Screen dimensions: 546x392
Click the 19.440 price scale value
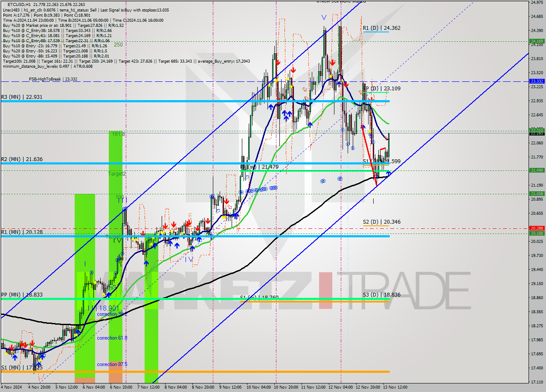click(537, 269)
